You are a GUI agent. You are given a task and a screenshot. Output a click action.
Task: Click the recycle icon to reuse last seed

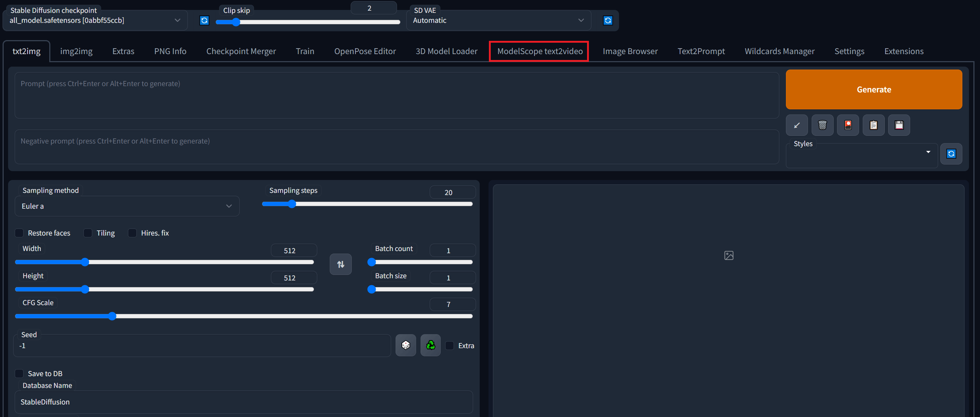point(430,345)
